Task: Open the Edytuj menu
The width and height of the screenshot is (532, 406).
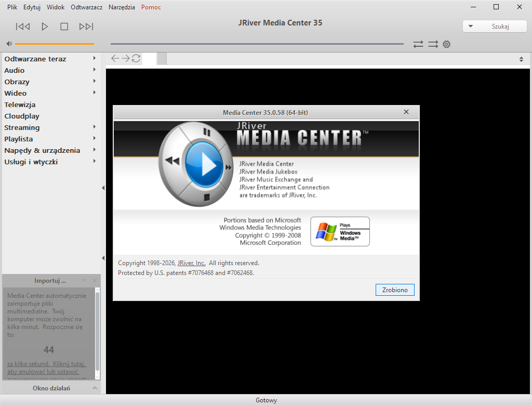Action: pos(32,7)
